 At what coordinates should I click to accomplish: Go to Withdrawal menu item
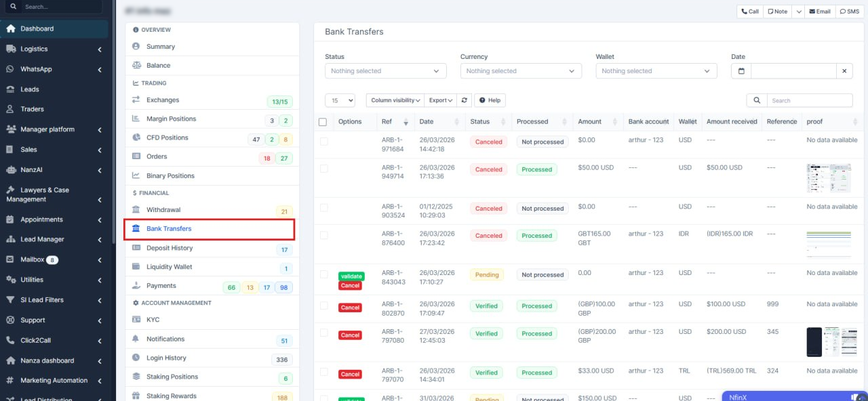(163, 210)
